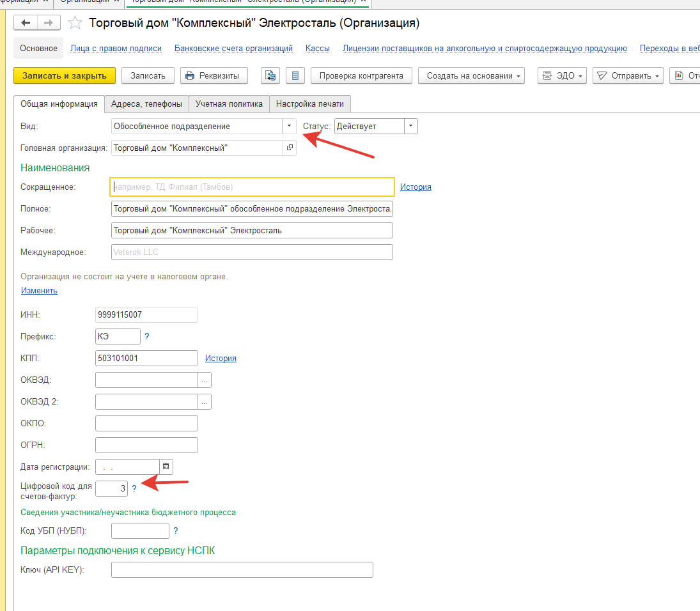The height and width of the screenshot is (611, 700).
Task: Click the document exchange icon next to Реквизиты
Action: point(270,76)
